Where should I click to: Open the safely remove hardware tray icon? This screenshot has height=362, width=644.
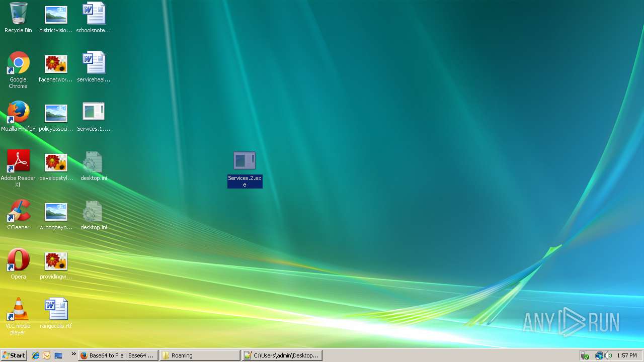[x=585, y=355]
